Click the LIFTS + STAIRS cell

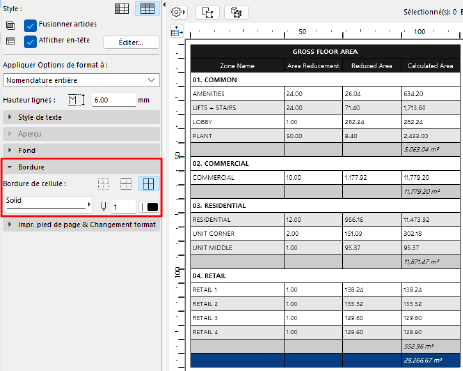click(237, 108)
